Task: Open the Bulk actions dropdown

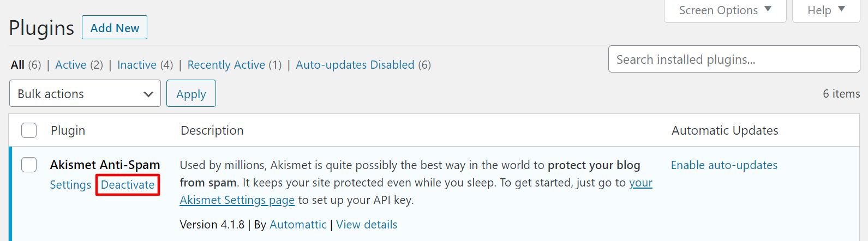Action: click(x=85, y=94)
